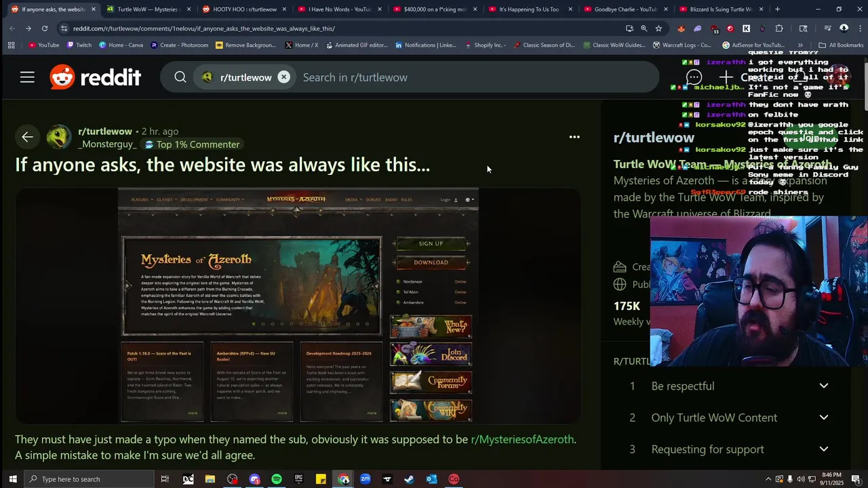Launch Spotify from the taskbar

[x=277, y=479]
